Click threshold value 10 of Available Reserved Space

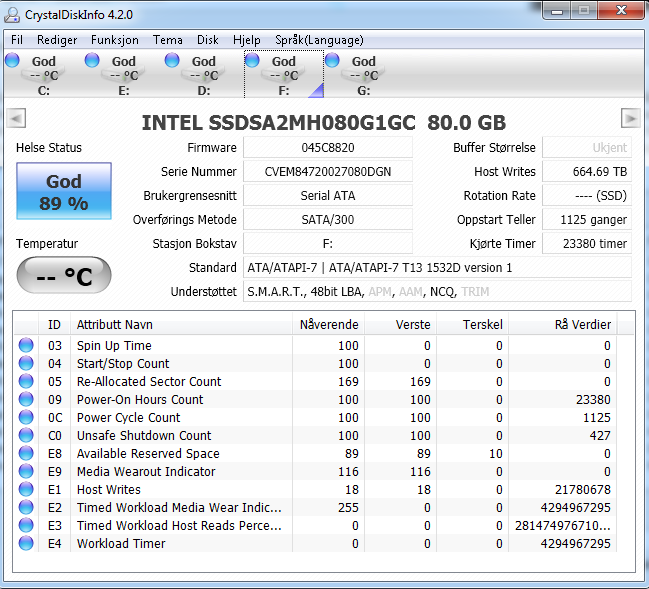tap(496, 454)
